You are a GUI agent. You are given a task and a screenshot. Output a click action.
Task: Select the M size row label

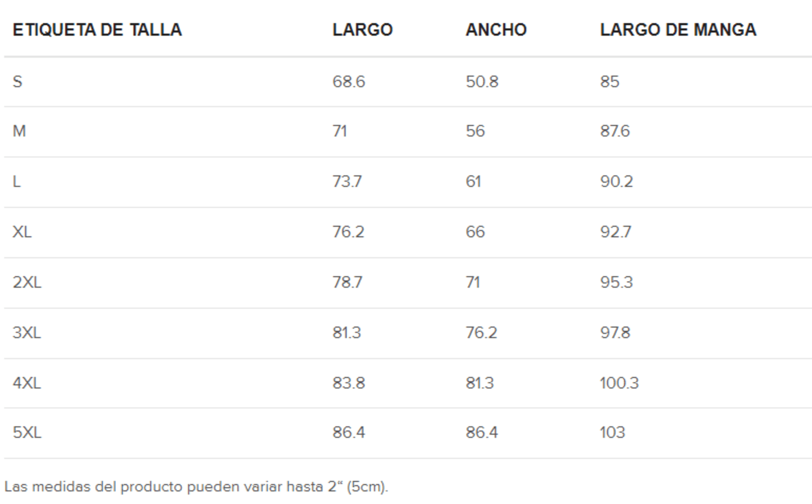19,131
